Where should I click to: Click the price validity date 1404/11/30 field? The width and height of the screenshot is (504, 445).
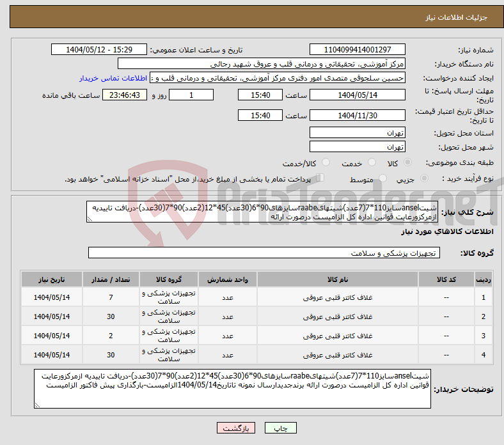pos(357,115)
